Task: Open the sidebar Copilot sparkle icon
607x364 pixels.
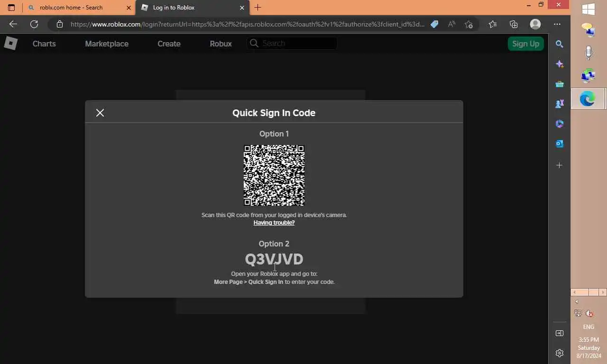Action: [560, 64]
